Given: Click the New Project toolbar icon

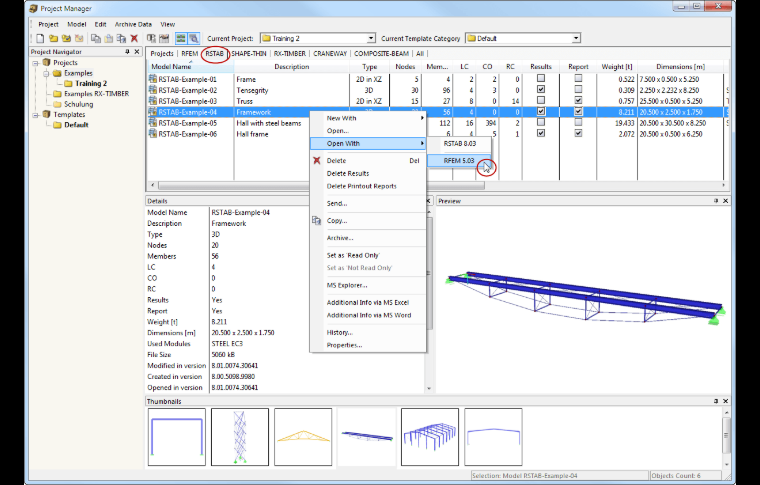Looking at the screenshot, I should (40, 38).
